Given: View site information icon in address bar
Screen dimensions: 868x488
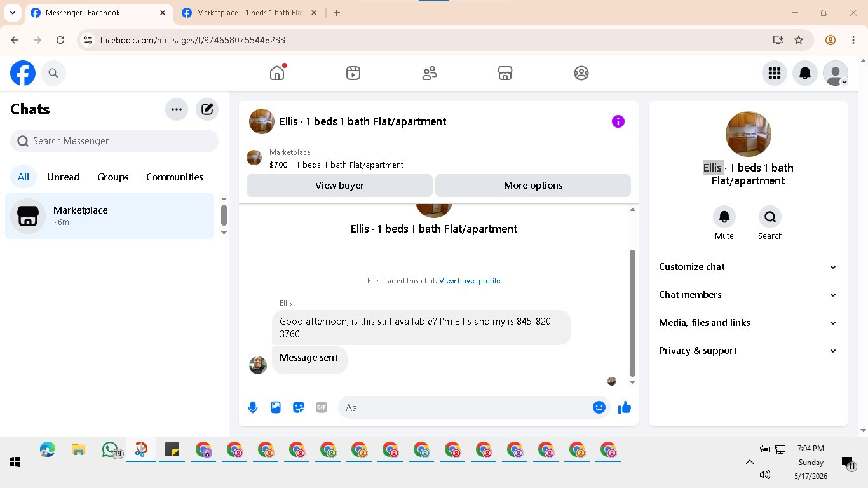Looking at the screenshot, I should pos(88,40).
